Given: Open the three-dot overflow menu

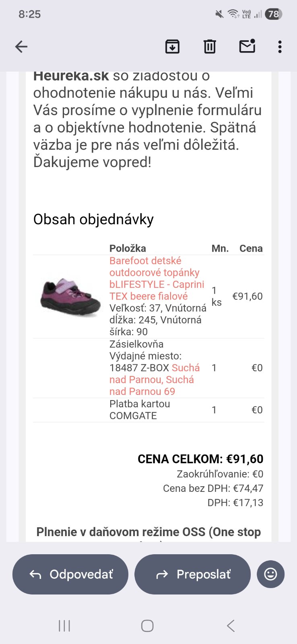Looking at the screenshot, I should click(x=280, y=47).
